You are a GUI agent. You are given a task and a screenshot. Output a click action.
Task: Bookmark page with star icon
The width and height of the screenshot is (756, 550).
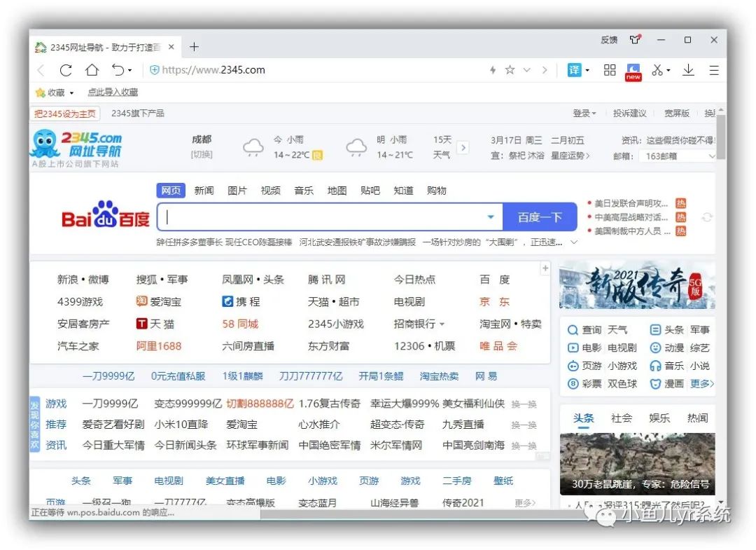pos(510,70)
